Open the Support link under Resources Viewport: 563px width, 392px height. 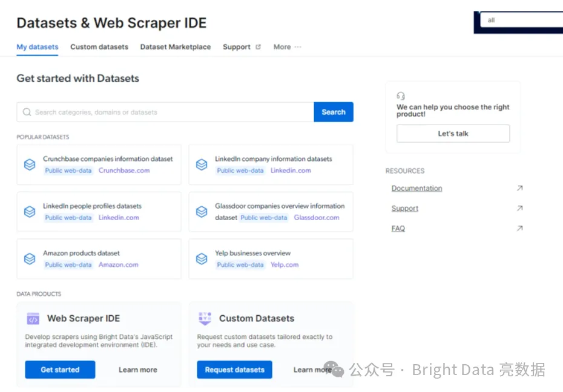[x=405, y=209]
